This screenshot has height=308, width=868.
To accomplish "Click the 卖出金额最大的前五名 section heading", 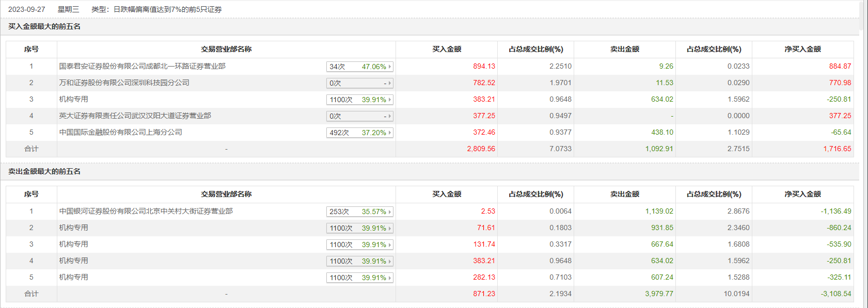I will point(44,171).
